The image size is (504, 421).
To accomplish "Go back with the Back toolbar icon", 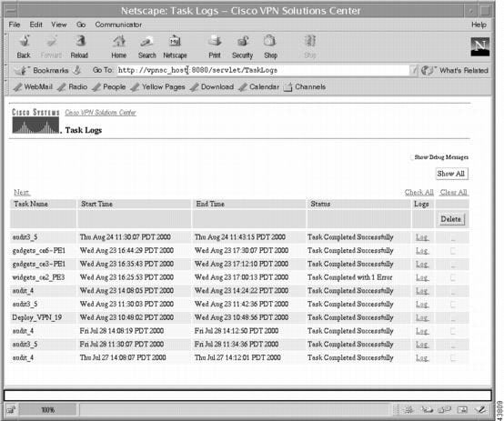I will point(24,46).
